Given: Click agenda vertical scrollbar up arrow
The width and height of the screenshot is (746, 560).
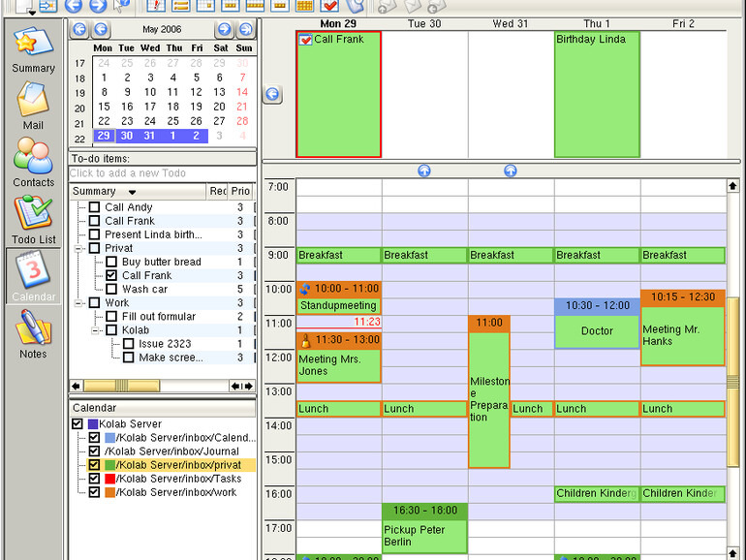Looking at the screenshot, I should pyautogui.click(x=732, y=186).
